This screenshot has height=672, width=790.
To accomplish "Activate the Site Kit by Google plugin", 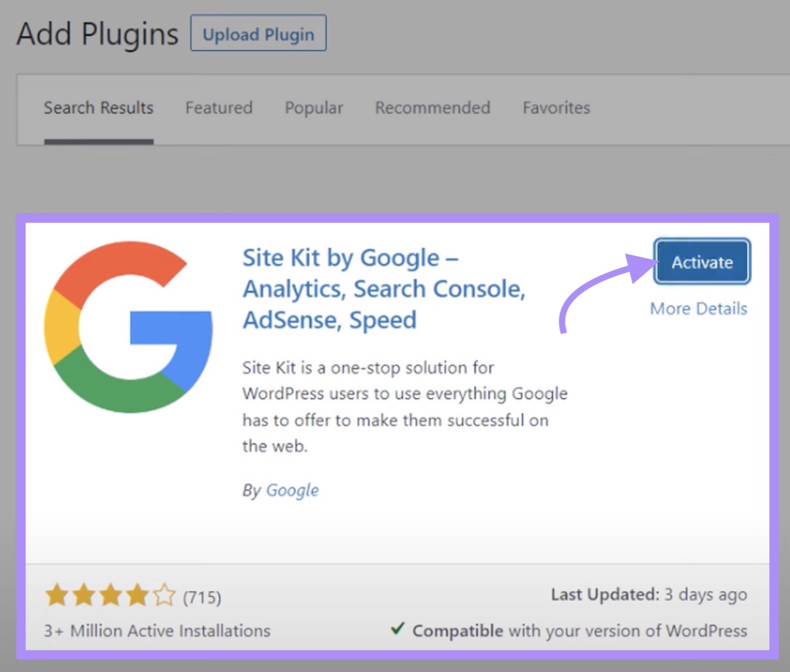I will [701, 261].
